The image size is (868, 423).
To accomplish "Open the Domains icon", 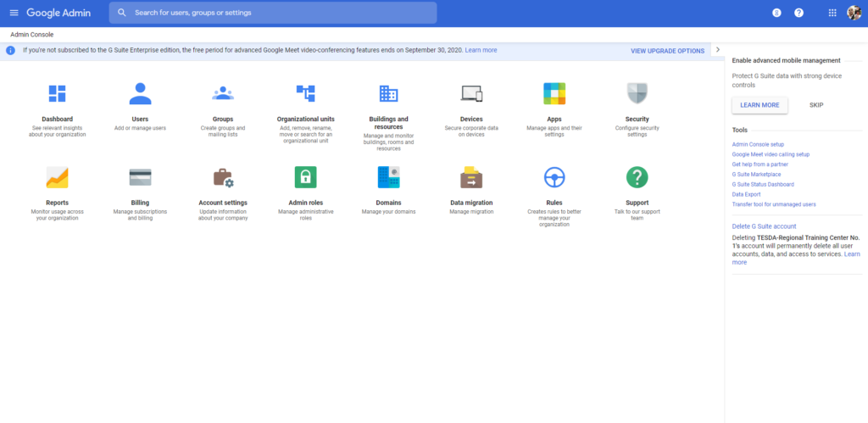I will coord(388,177).
